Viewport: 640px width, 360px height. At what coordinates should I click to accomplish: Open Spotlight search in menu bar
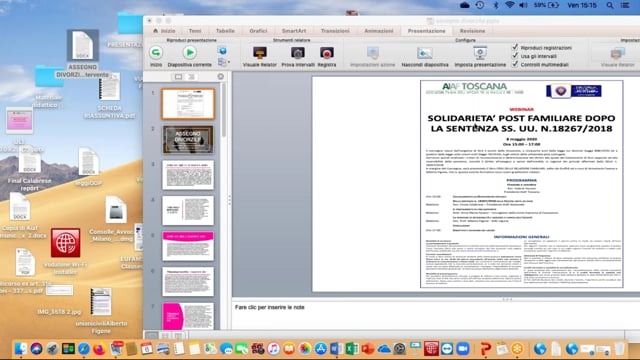(609, 5)
